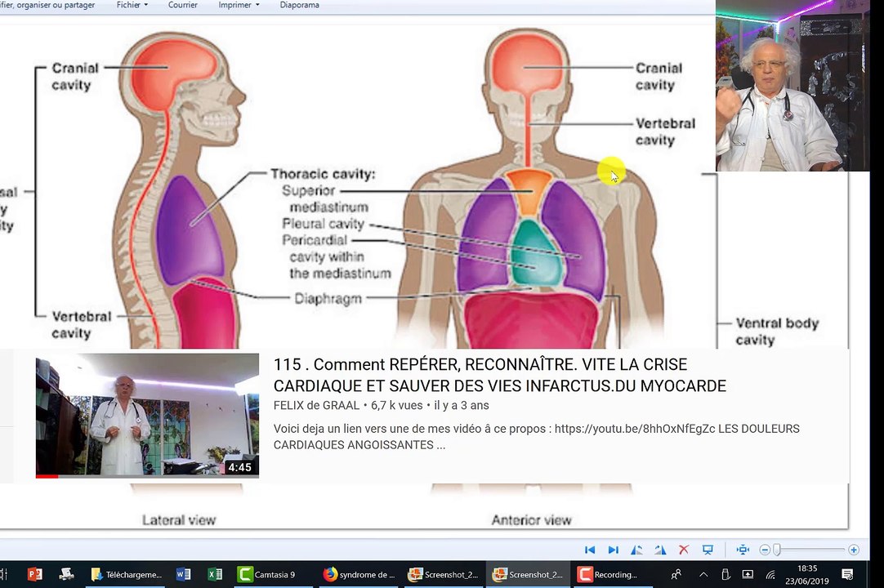Viewport: 884px width, 588px height.
Task: Click the Courrier menu item
Action: pyautogui.click(x=183, y=5)
